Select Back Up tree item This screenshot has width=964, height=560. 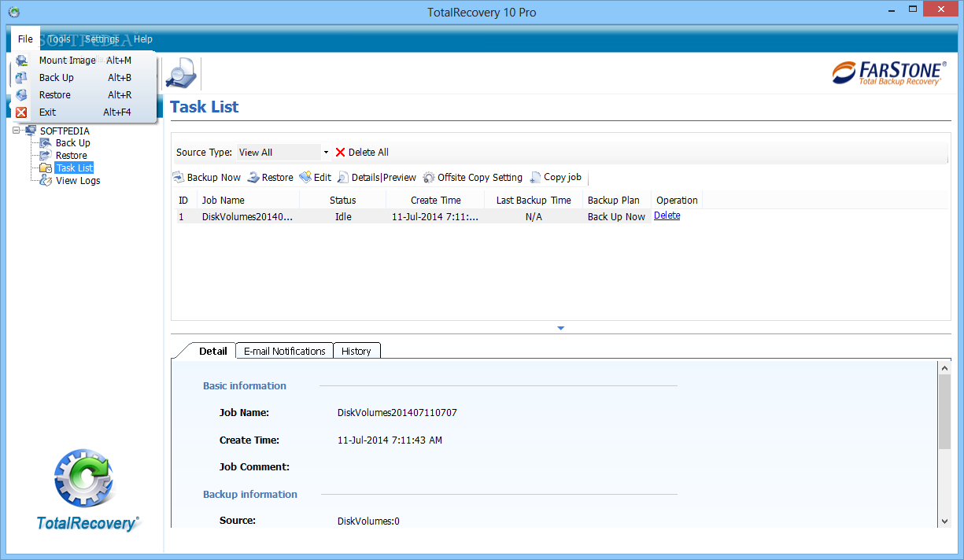pos(73,143)
